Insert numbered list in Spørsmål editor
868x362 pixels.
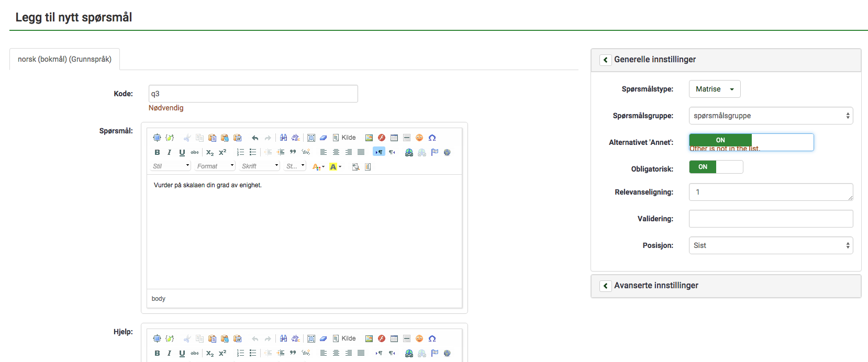240,152
